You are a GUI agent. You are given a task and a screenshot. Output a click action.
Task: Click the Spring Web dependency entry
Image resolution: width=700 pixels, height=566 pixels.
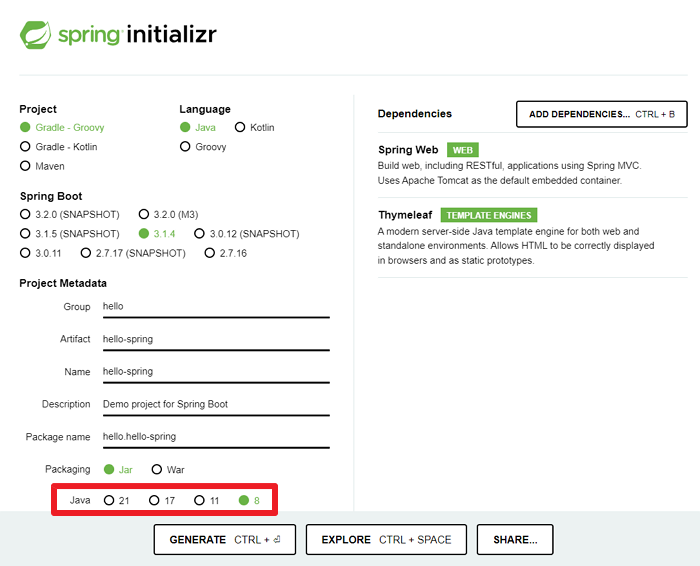[x=533, y=165]
